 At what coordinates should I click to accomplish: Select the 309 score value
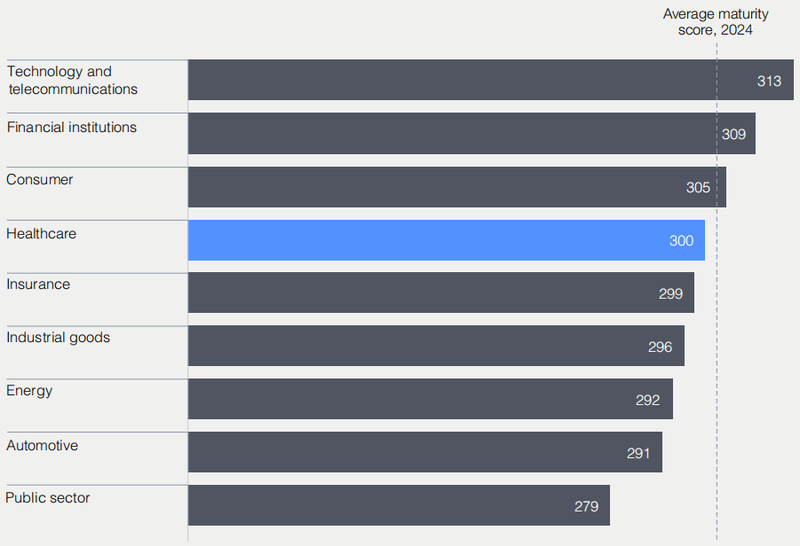click(x=734, y=134)
